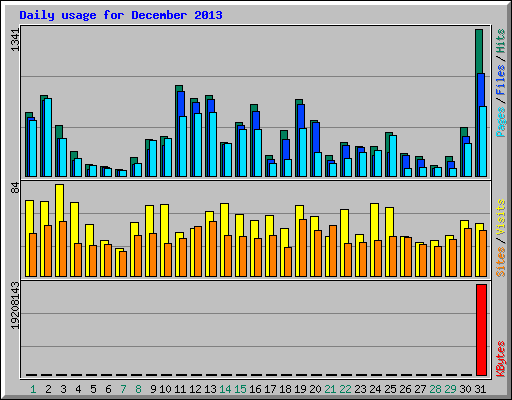Image resolution: width=512 pixels, height=400 pixels.
Task: Click day 8 label on x-axis
Action: click(138, 389)
